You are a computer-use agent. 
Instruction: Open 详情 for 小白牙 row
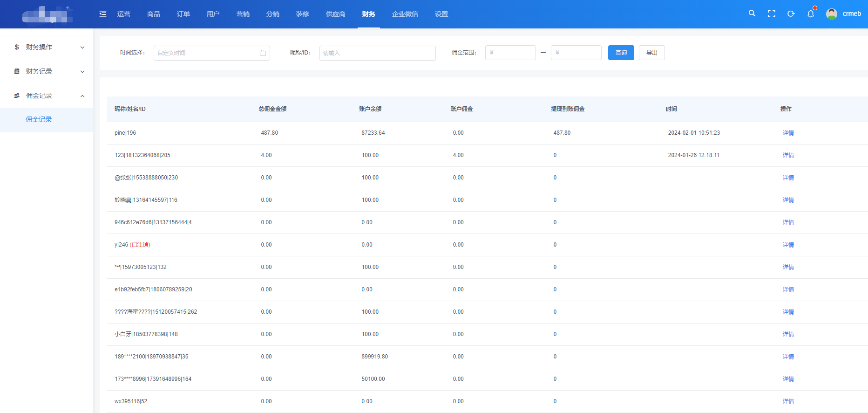coord(788,334)
